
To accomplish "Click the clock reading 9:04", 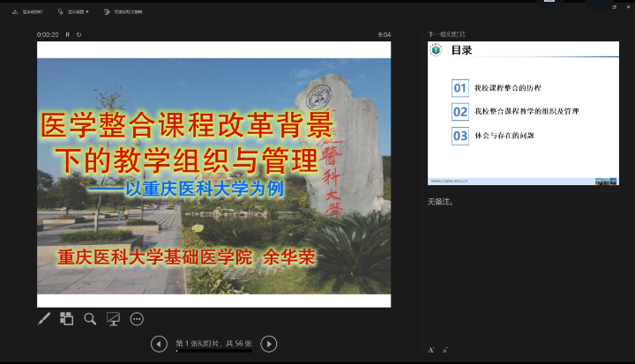I will [x=385, y=34].
